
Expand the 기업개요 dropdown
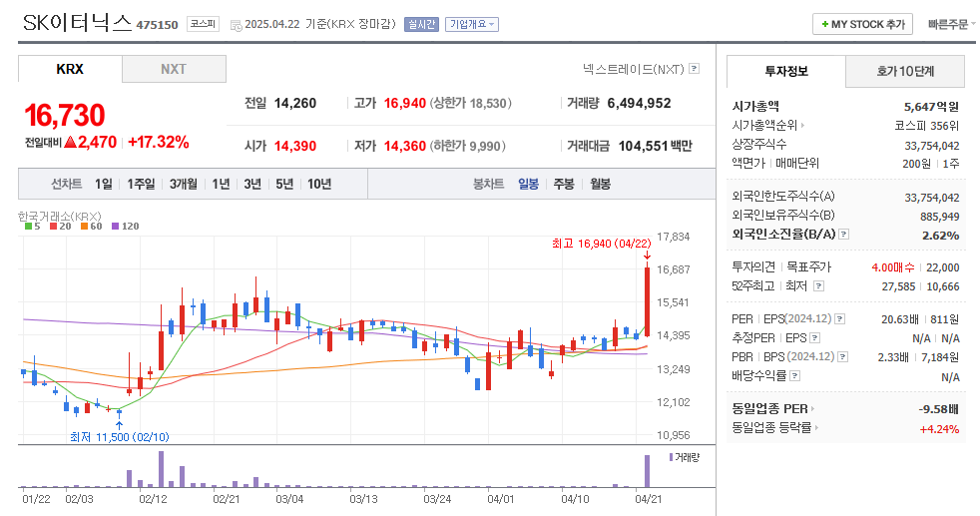pyautogui.click(x=472, y=24)
